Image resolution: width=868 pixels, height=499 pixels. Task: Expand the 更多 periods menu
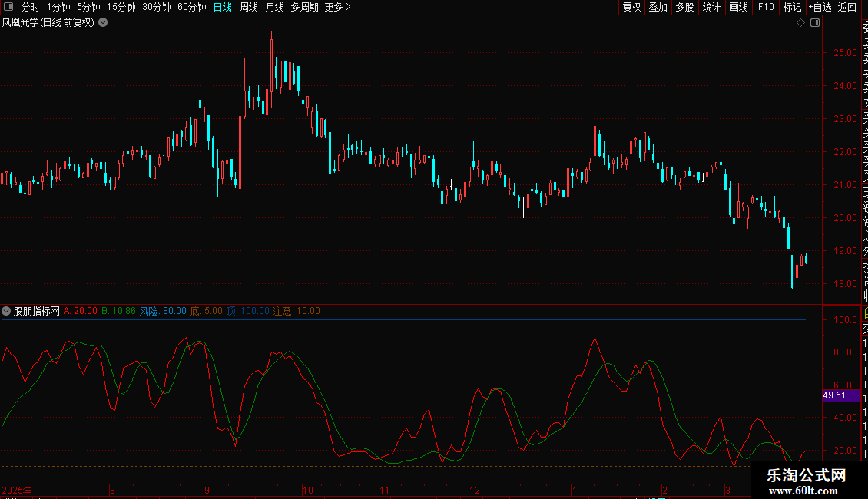(337, 7)
